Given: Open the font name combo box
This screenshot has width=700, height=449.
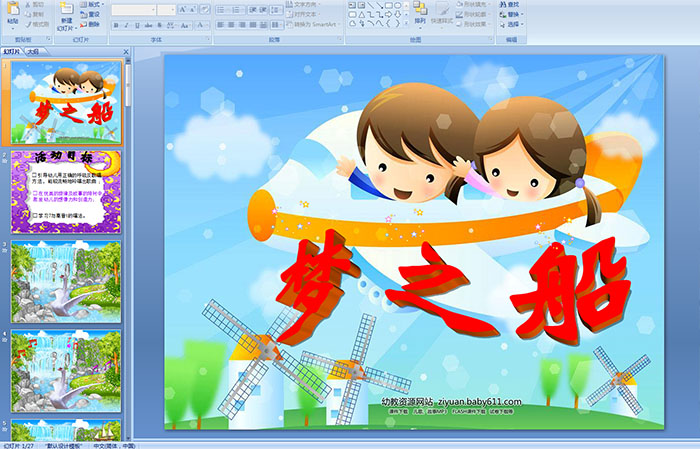Looking at the screenshot, I should 133,9.
